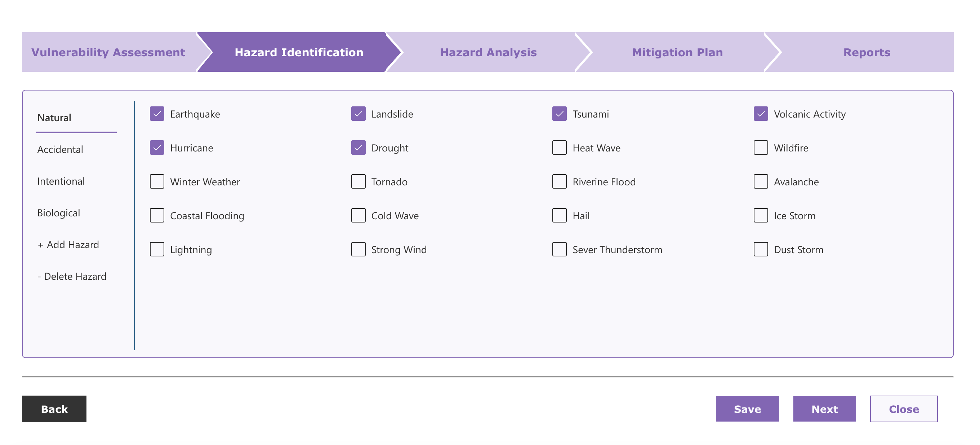980x445 pixels.
Task: Uncheck the Earthquake checkbox
Action: [x=157, y=114]
